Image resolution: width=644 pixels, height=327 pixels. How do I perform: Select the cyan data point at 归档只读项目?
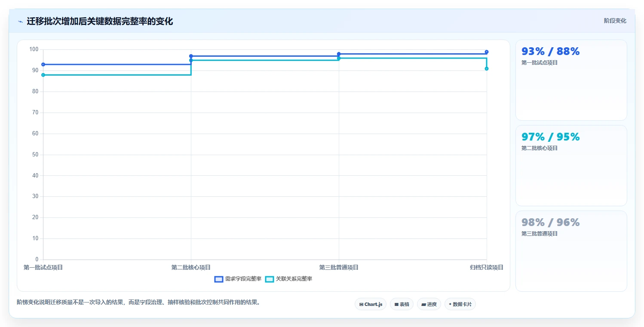coord(487,69)
